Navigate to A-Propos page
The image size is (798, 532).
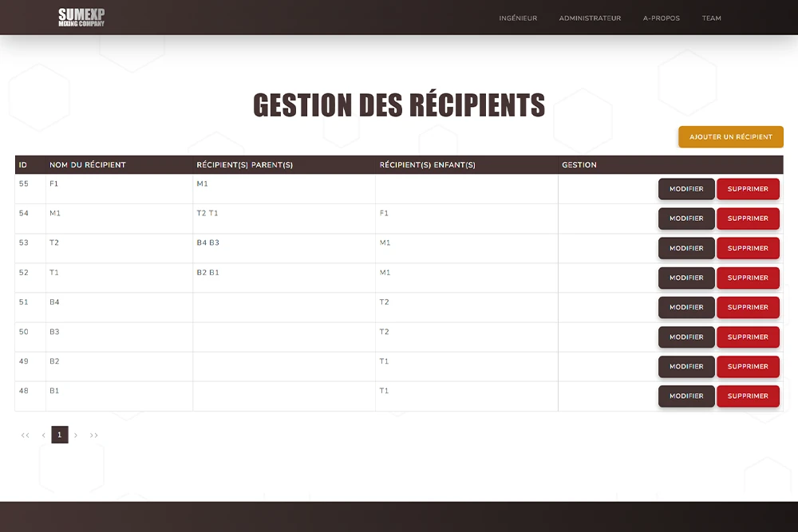point(662,18)
